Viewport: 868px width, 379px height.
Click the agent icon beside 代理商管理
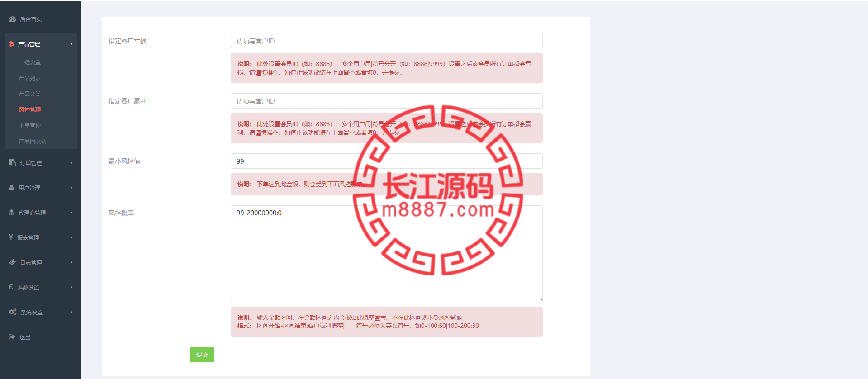tap(12, 213)
